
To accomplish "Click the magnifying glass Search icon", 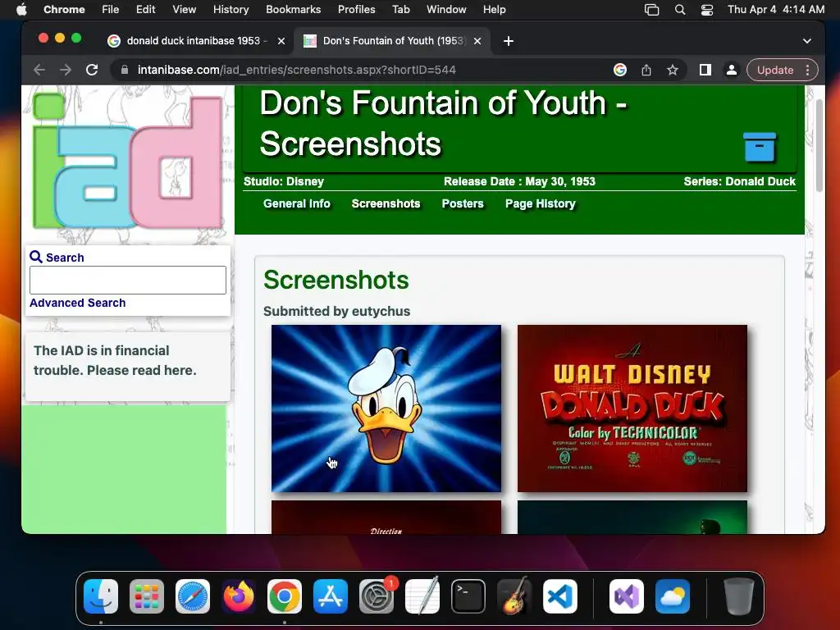I will point(36,257).
